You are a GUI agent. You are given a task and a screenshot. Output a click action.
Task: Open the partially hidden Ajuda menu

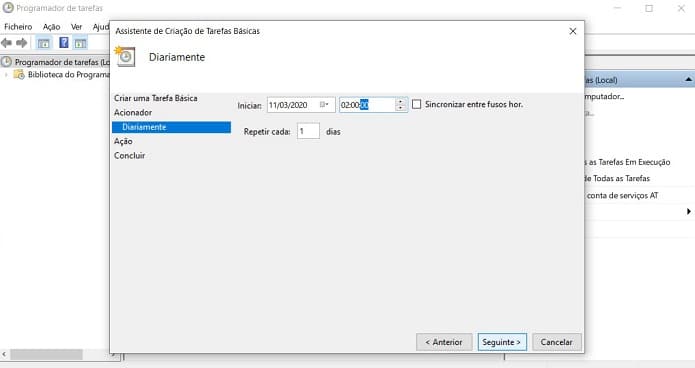coord(101,27)
